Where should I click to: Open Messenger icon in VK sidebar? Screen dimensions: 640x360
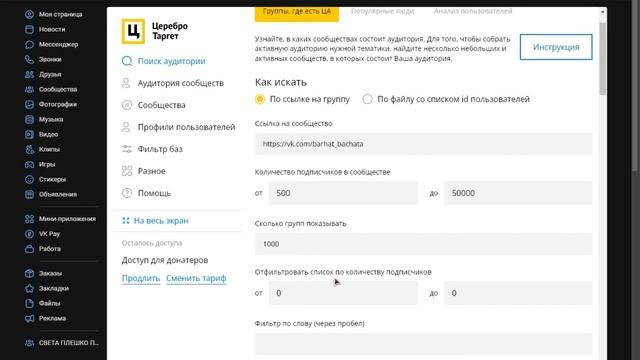pyautogui.click(x=29, y=44)
